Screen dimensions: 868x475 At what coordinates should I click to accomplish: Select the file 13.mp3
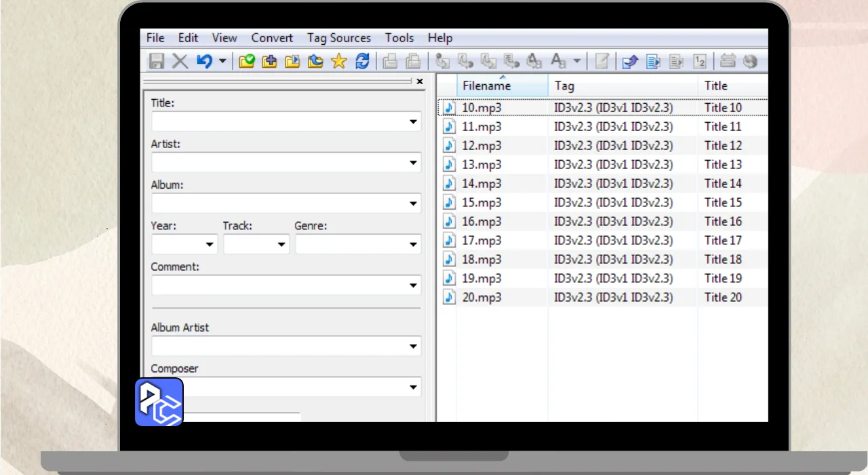(x=481, y=164)
